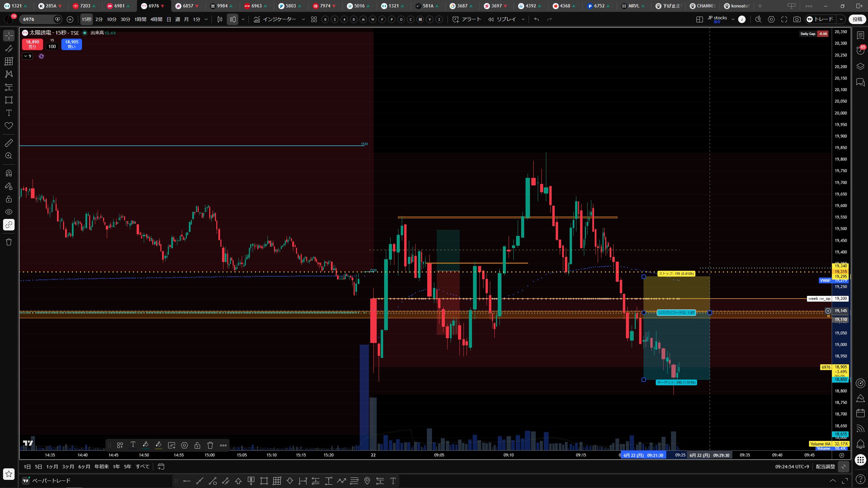This screenshot has height=488, width=868.
Task: Collapse the indicator legend with 9 chevron
Action: point(27,56)
